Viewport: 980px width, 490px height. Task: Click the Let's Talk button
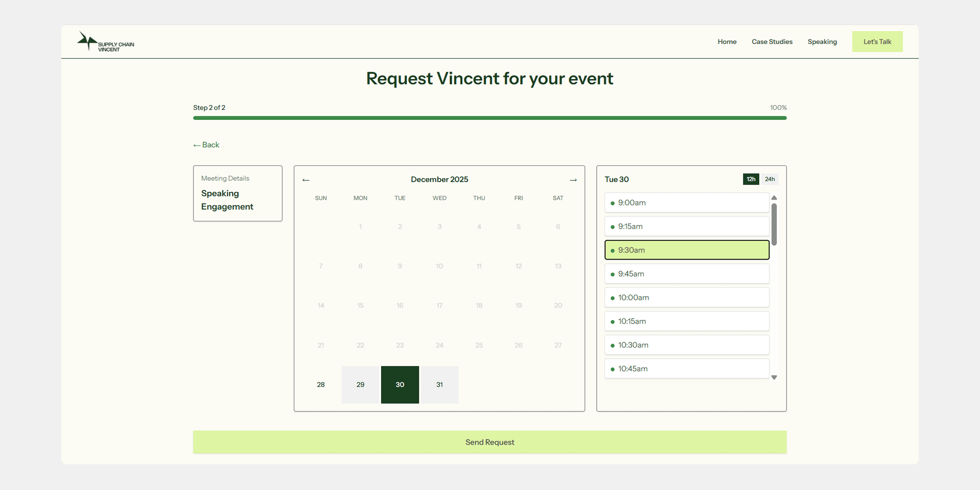[877, 42]
